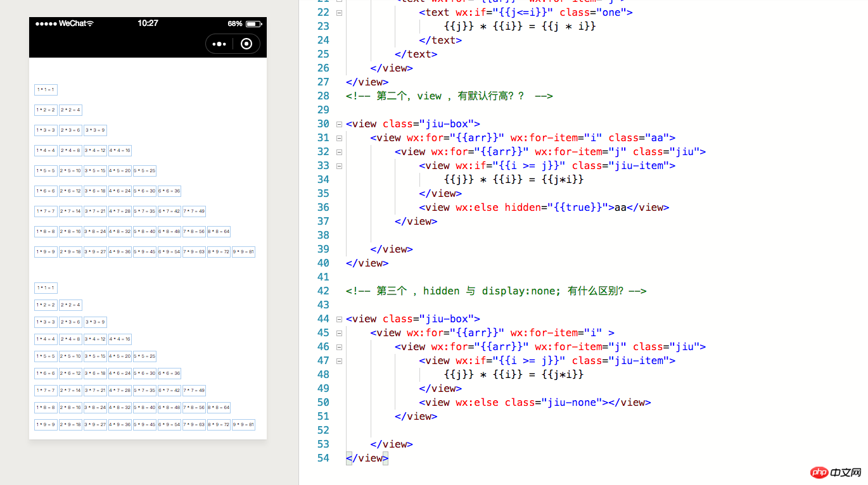Click 8 * 9 = 72 in lower table

219,425
